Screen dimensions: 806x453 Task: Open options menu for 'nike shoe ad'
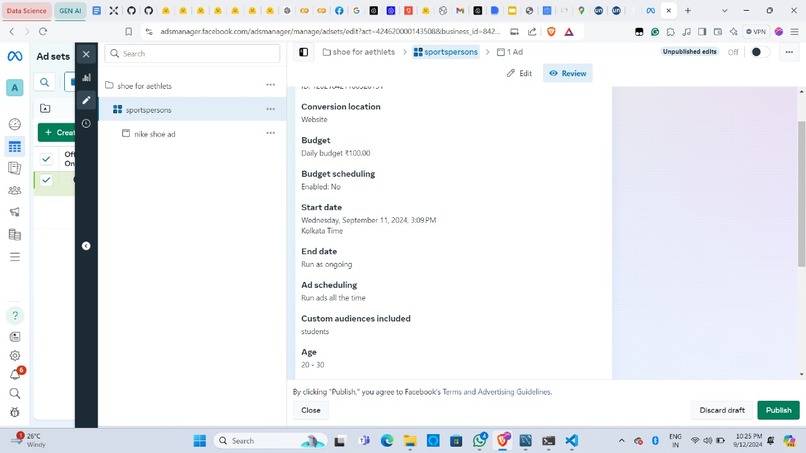pyautogui.click(x=270, y=133)
